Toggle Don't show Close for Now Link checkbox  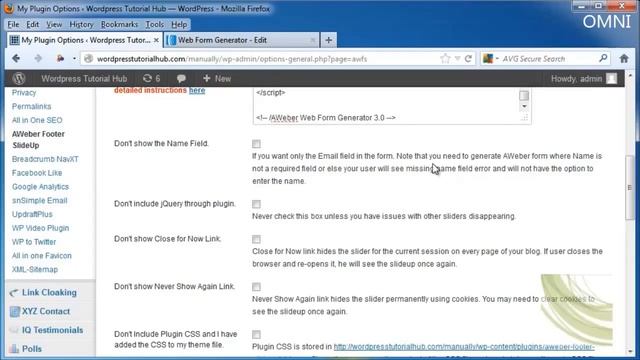tap(256, 239)
